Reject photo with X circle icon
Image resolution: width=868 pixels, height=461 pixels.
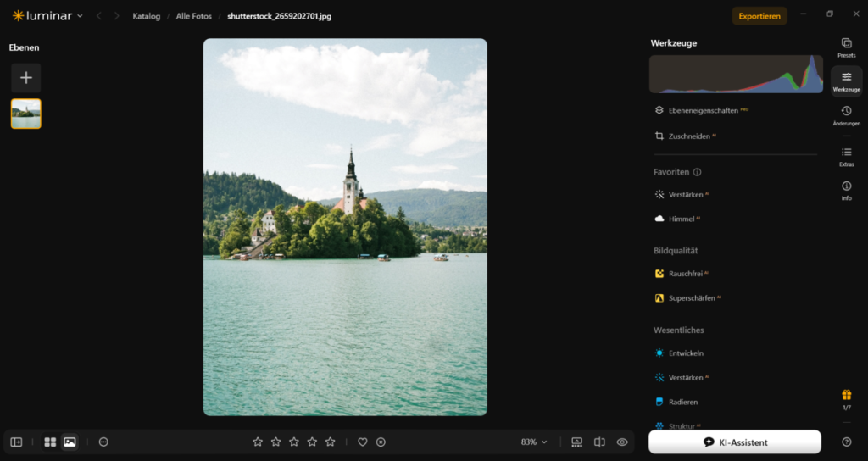coord(381,442)
